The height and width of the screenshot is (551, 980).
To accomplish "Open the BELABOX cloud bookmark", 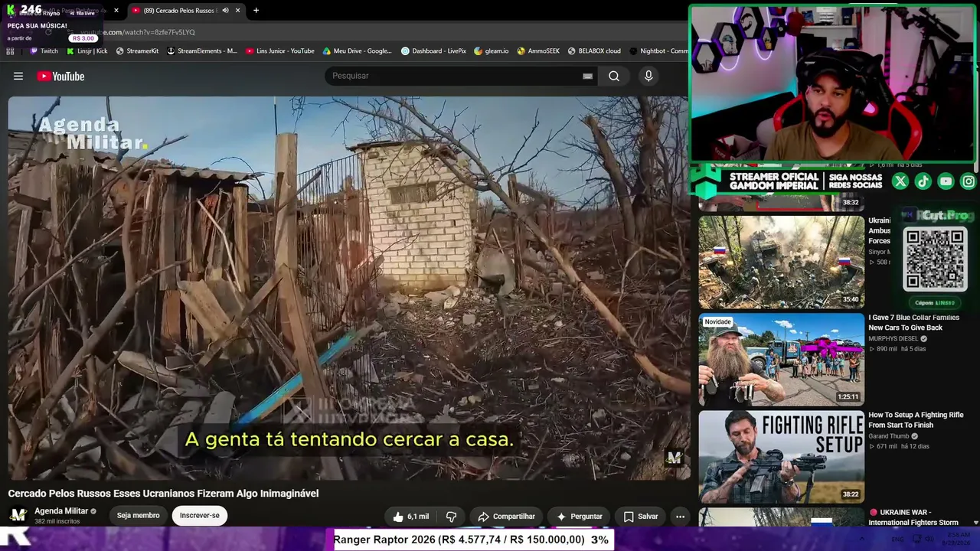I will click(x=594, y=51).
